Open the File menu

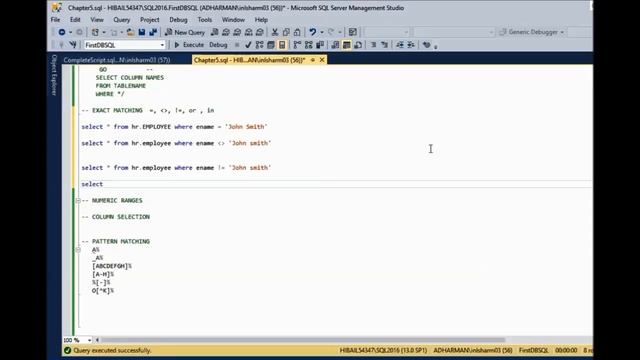pos(55,20)
